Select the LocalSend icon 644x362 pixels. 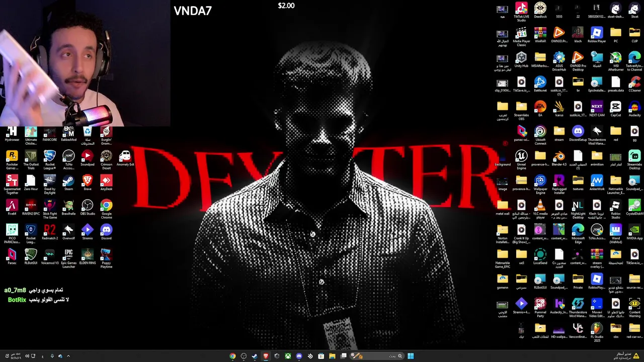point(540,256)
